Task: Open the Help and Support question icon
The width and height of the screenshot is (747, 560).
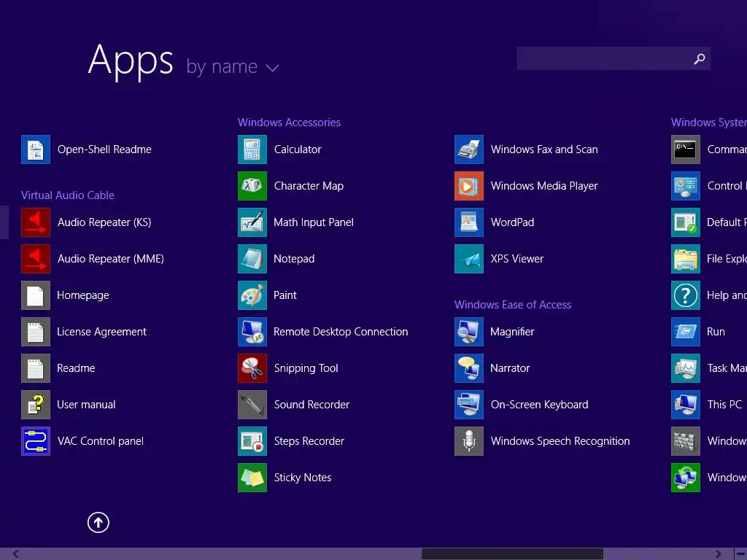Action: coord(686,295)
